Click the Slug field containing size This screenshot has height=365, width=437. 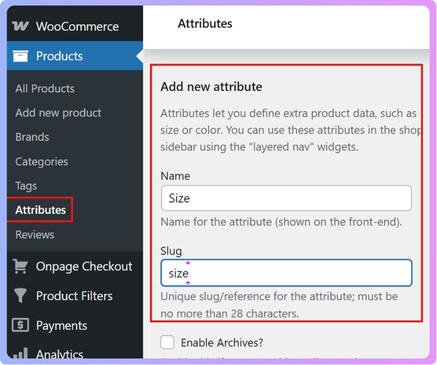point(286,273)
